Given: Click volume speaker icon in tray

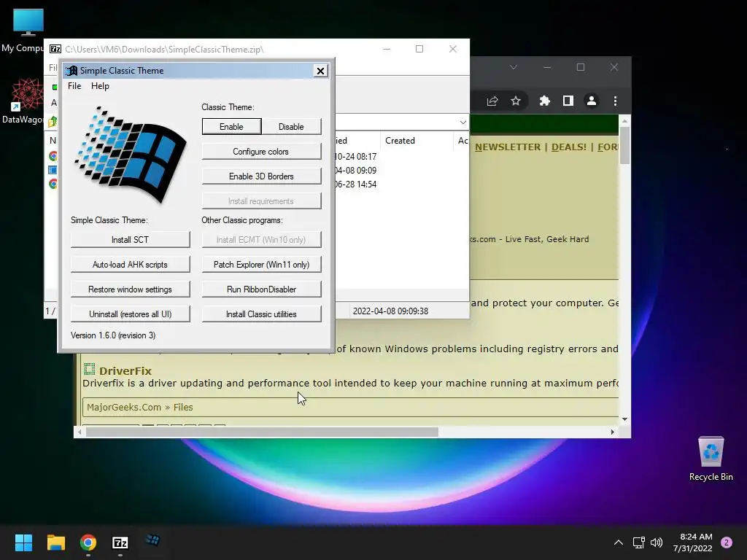Looking at the screenshot, I should (x=657, y=542).
